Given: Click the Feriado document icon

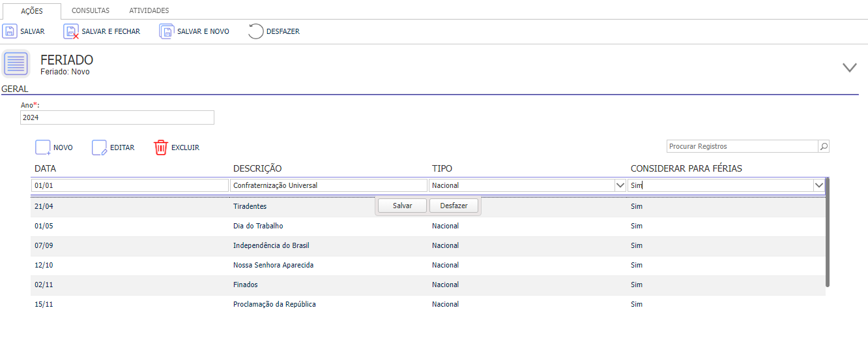Looking at the screenshot, I should click(16, 63).
